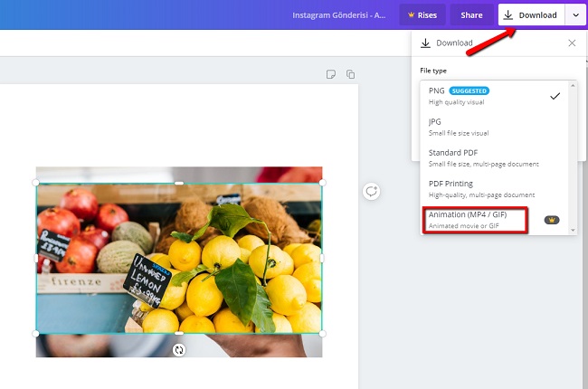Viewport: 588px width, 389px height.
Task: Click the duplicate page icon
Action: [x=350, y=74]
